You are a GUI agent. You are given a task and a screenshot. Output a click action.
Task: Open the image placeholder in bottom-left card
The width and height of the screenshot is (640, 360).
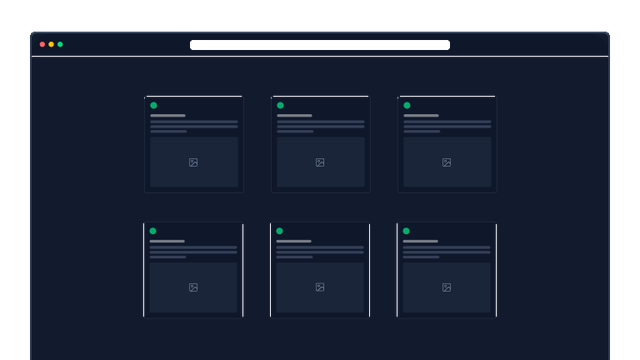click(193, 288)
